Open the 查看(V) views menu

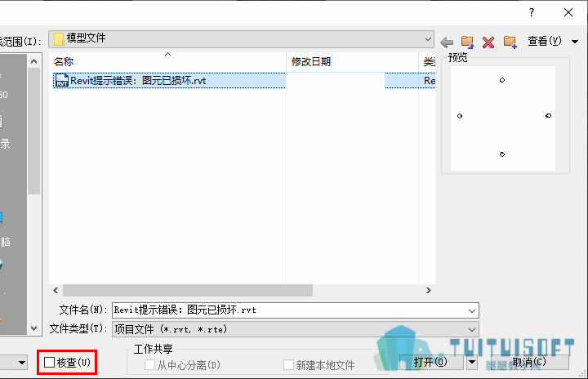click(x=545, y=41)
